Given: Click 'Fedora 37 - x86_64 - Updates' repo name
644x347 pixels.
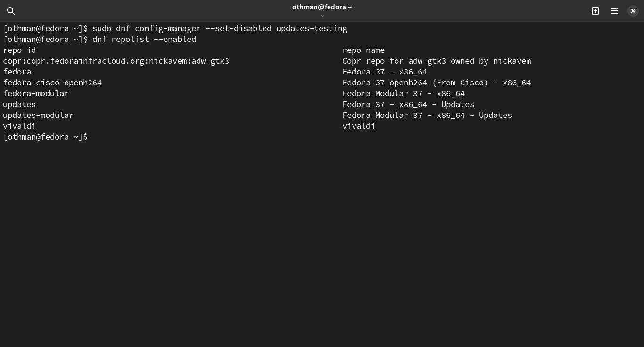Looking at the screenshot, I should (x=408, y=104).
